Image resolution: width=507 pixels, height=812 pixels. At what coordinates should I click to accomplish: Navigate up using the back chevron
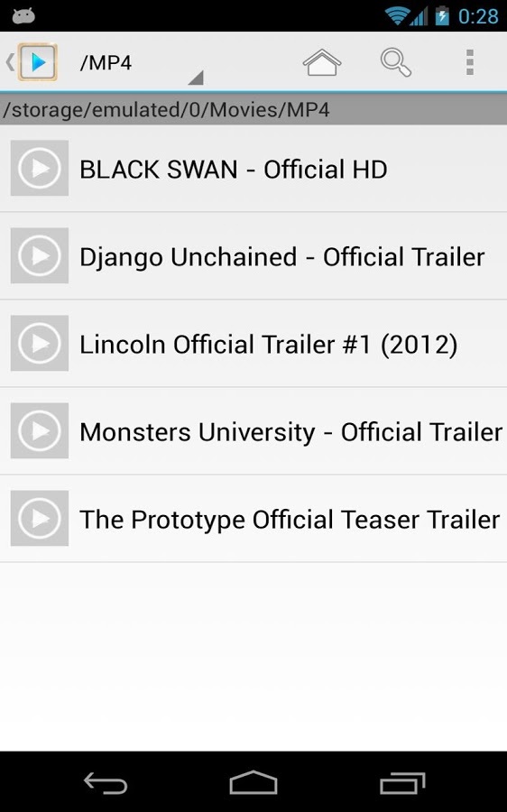point(9,62)
